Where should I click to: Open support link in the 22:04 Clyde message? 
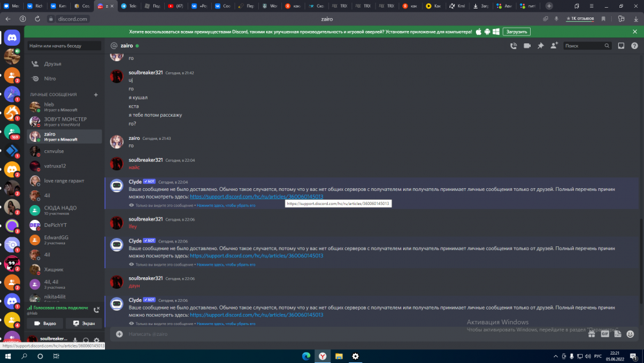click(x=256, y=197)
